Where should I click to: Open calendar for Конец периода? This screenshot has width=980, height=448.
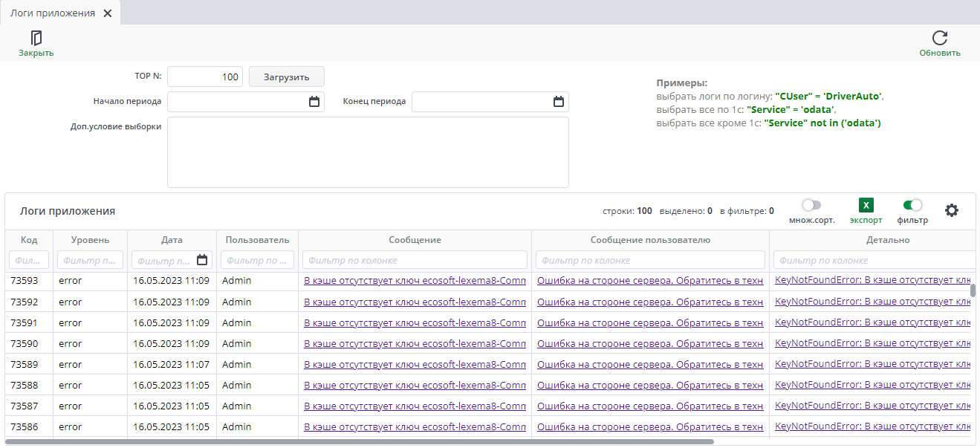[x=559, y=102]
